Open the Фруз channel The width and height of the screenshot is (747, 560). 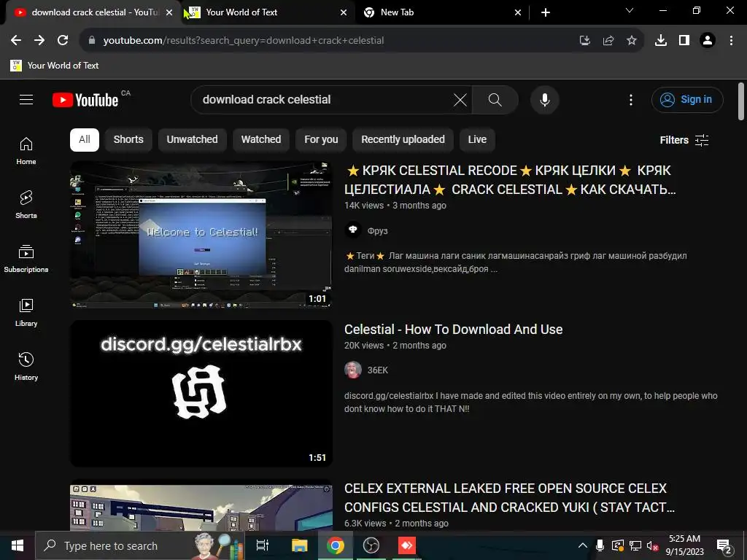[377, 231]
